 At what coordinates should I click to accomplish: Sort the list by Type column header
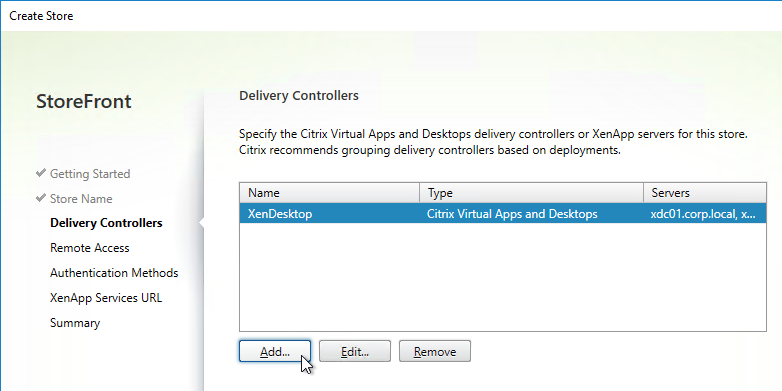(532, 193)
